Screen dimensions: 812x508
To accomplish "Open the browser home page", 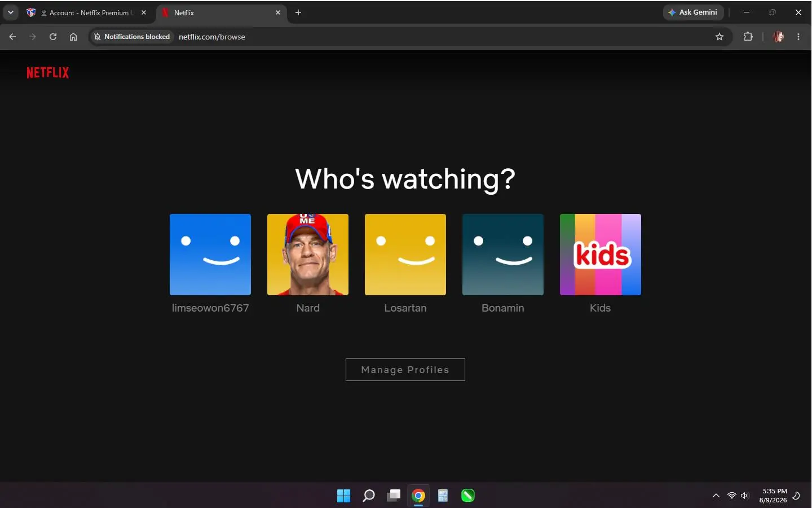I will click(x=73, y=37).
